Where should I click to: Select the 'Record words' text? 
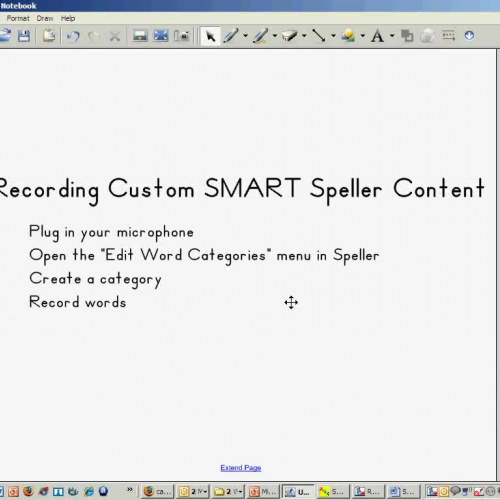[x=78, y=302]
